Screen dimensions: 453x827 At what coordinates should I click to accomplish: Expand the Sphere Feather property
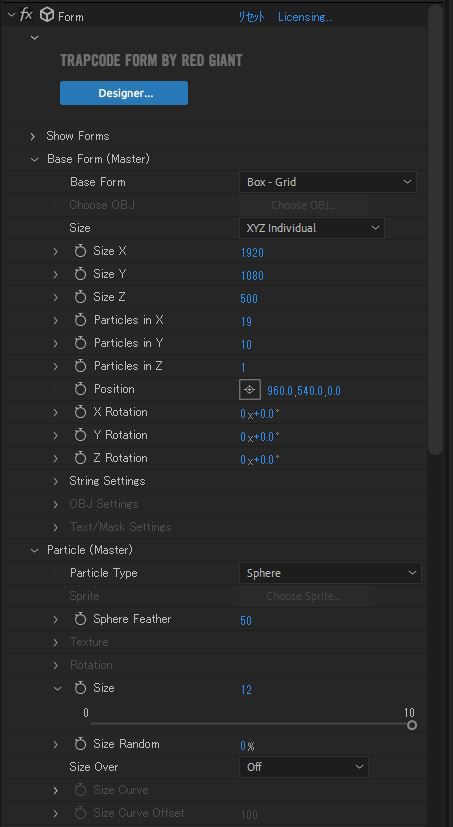(x=56, y=620)
